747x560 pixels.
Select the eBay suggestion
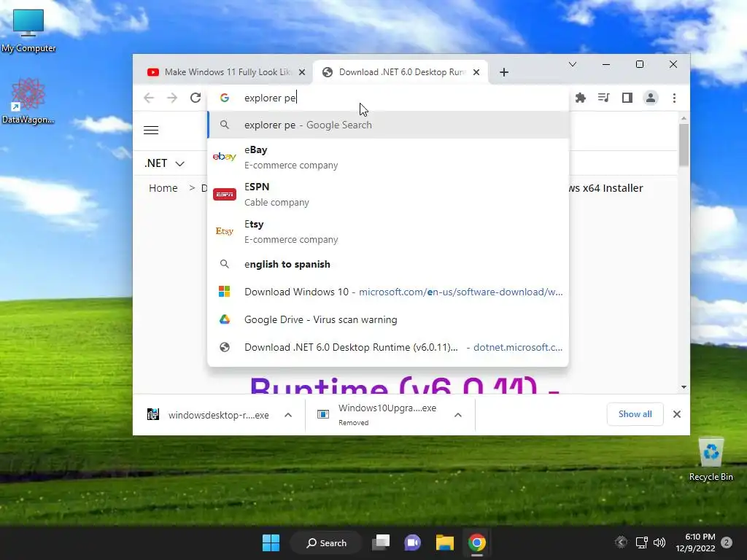tap(388, 157)
